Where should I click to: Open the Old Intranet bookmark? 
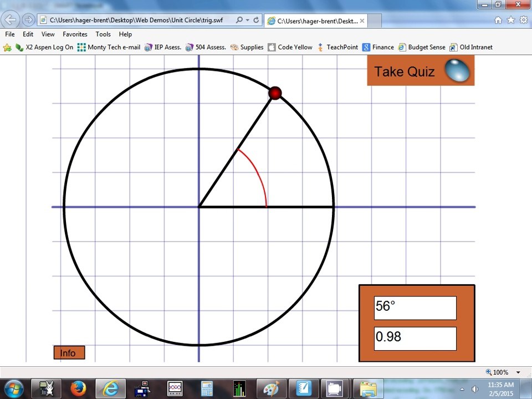point(471,48)
